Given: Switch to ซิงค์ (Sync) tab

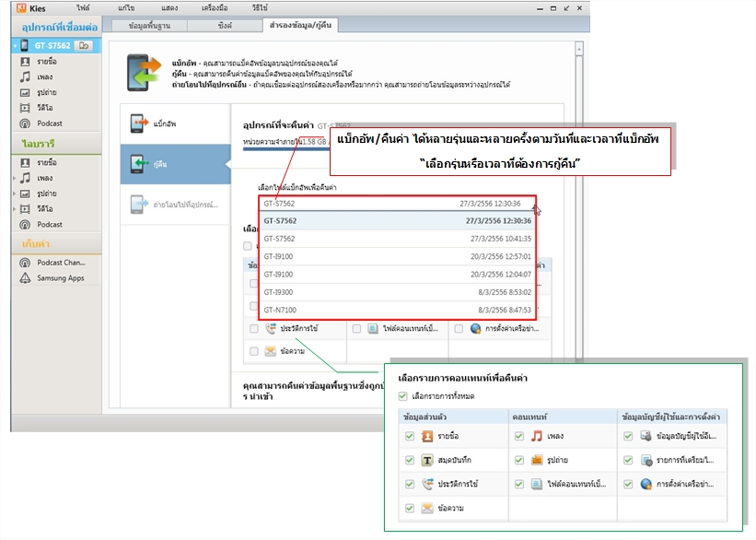Looking at the screenshot, I should click(x=225, y=26).
